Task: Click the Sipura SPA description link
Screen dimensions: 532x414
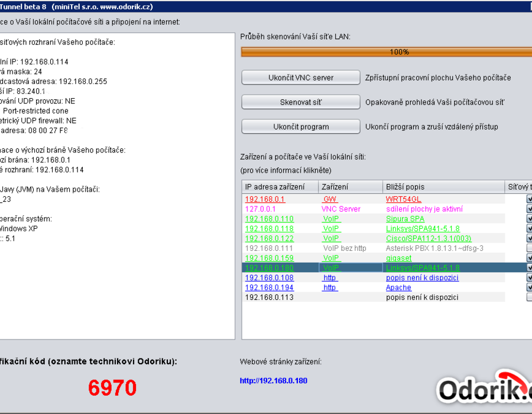Action: coord(405,219)
